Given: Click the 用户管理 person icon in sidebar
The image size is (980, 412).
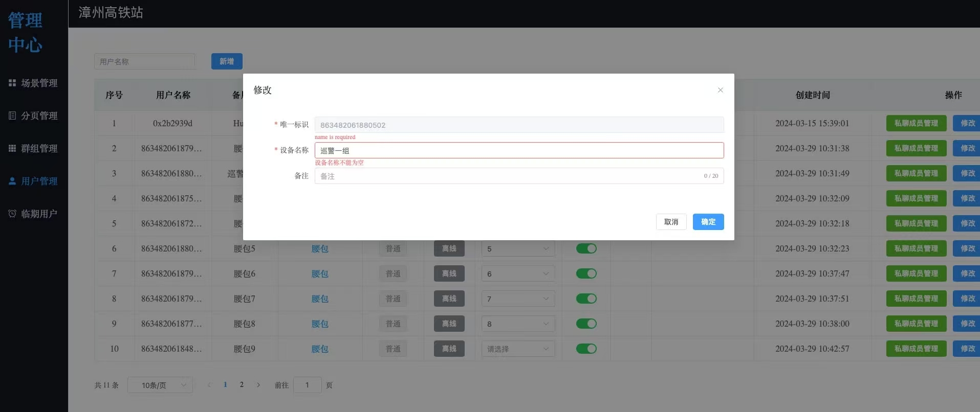Looking at the screenshot, I should pos(12,181).
